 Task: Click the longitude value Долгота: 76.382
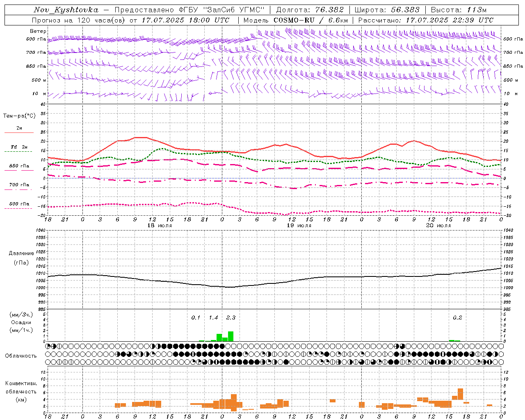click(310, 10)
